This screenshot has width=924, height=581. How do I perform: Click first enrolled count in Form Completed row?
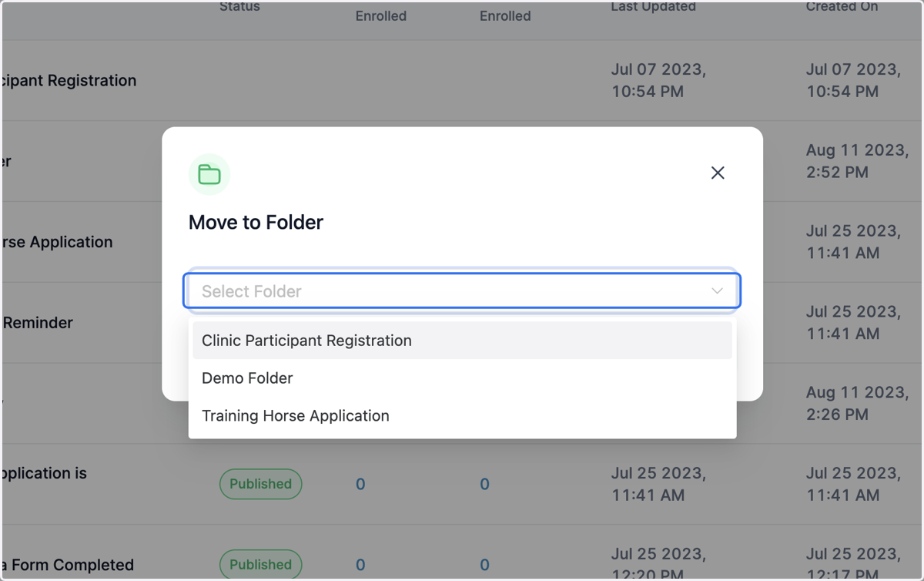pyautogui.click(x=360, y=566)
